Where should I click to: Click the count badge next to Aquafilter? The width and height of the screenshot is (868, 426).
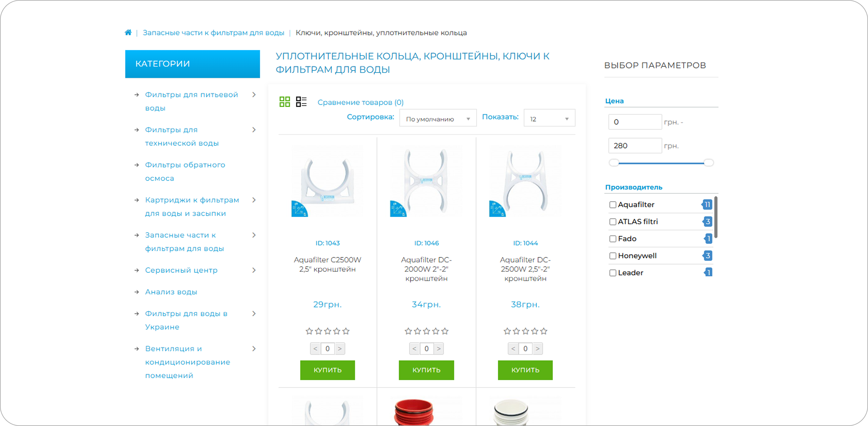tap(707, 205)
